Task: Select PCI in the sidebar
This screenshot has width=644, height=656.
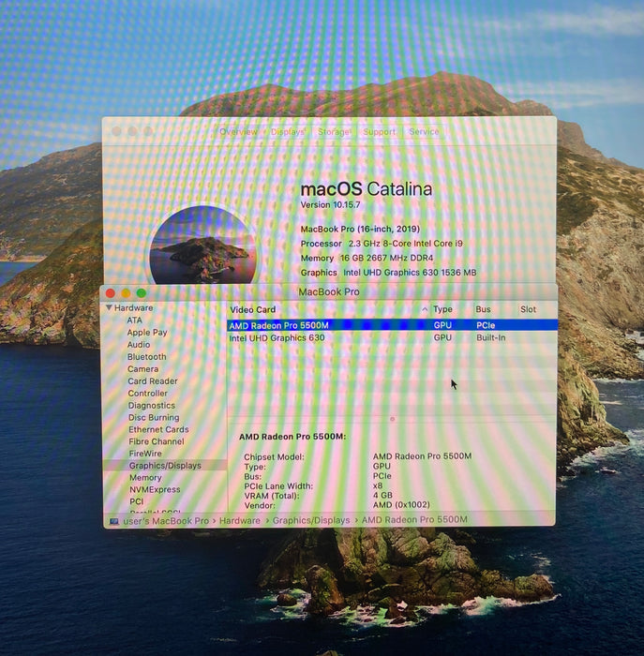Action: coord(137,501)
